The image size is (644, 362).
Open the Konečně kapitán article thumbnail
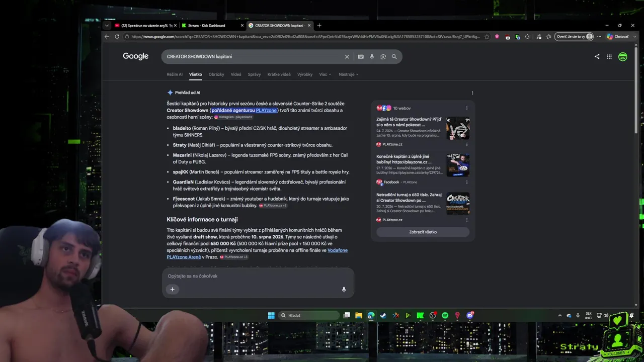458,165
